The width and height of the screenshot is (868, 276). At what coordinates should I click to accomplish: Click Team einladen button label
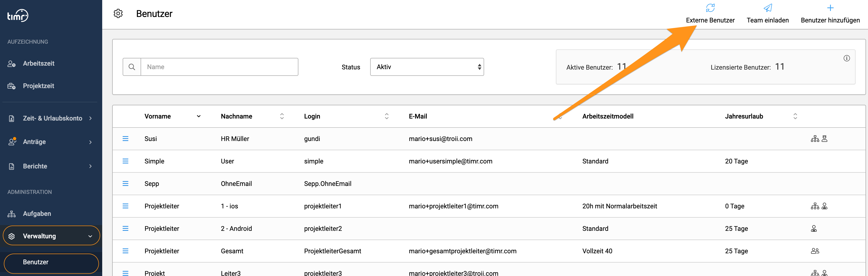[x=768, y=20]
